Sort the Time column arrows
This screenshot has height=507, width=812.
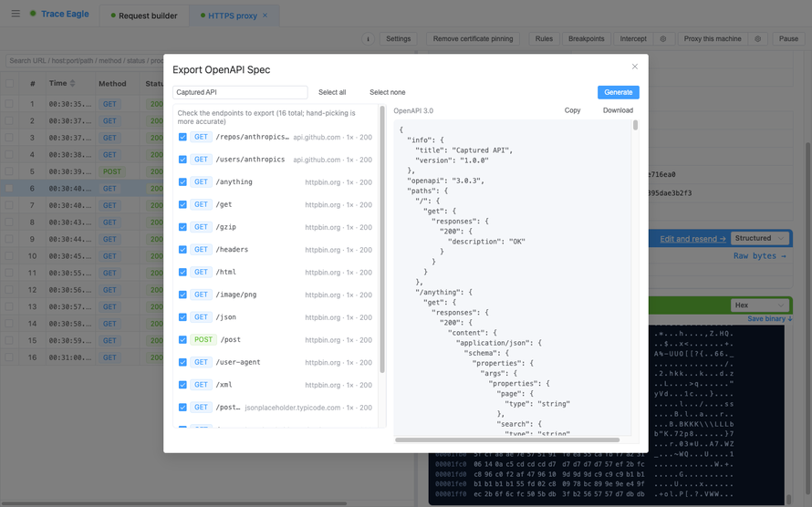click(72, 83)
